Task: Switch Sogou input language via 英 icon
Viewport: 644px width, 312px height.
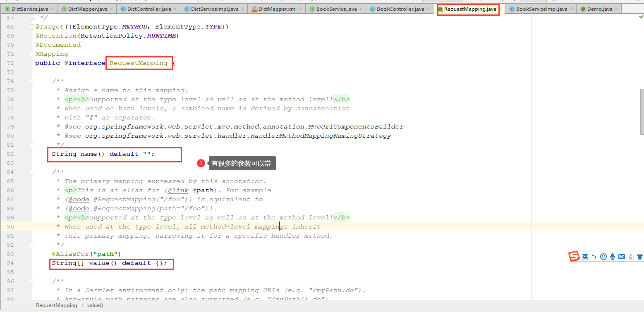Action: tap(585, 257)
